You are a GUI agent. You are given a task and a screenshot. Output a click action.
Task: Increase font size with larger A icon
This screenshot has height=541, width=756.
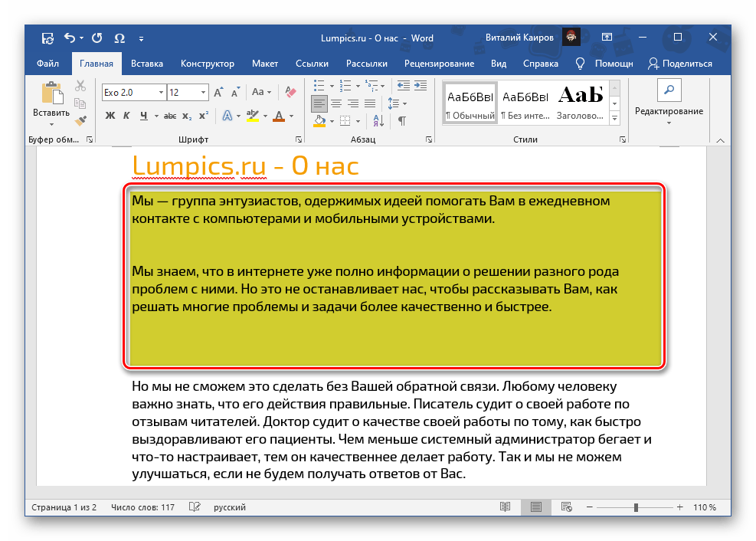[x=218, y=92]
